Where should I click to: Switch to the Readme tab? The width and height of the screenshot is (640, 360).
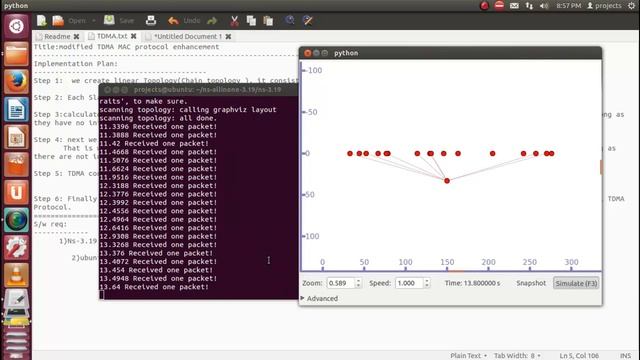tap(57, 36)
